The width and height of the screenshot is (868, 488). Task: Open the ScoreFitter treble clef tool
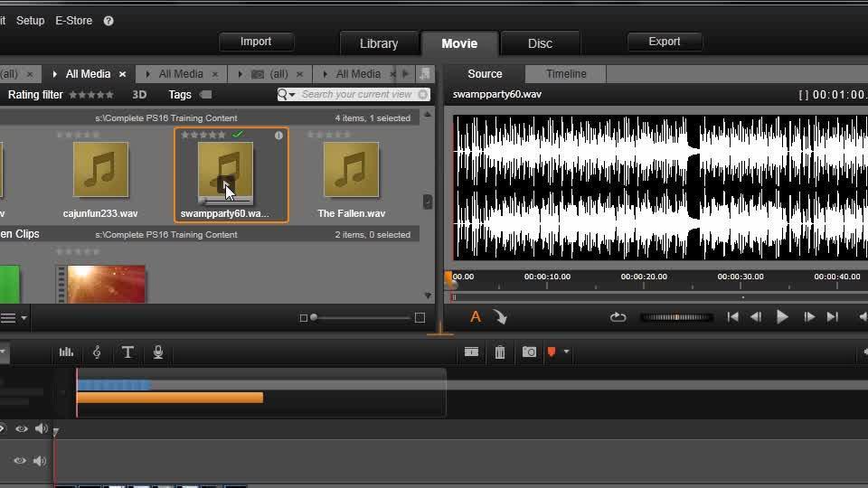[97, 352]
